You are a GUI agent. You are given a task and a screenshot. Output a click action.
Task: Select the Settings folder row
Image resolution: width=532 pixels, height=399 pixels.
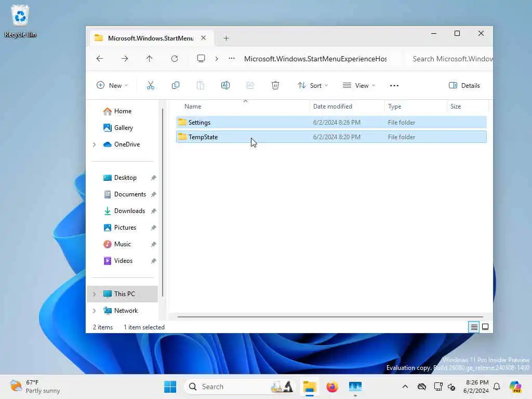(331, 122)
